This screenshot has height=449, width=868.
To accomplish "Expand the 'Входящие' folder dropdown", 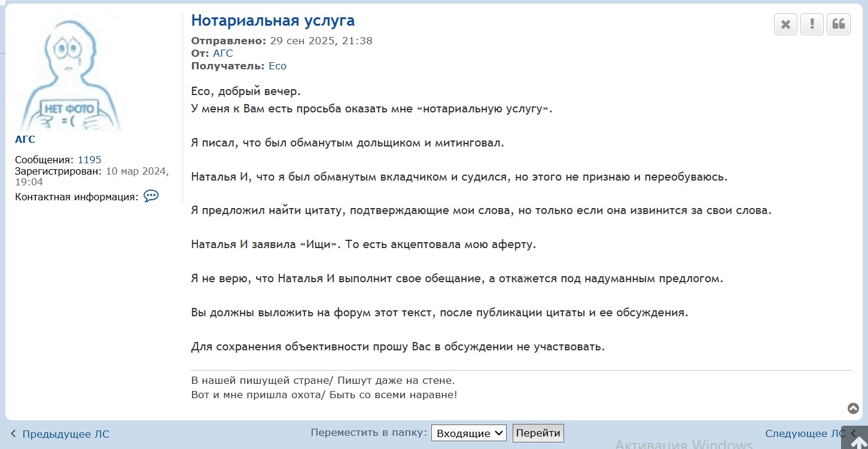I will click(469, 433).
